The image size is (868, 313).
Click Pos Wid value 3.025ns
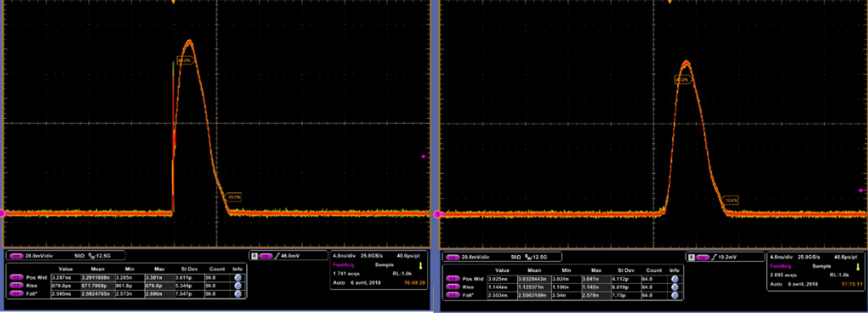coord(497,279)
